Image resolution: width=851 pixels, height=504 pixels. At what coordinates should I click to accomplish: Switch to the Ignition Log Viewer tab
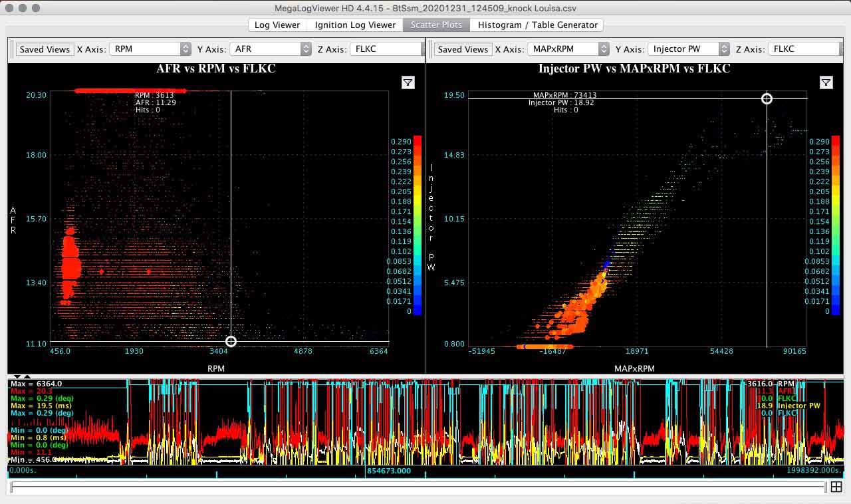pos(354,25)
